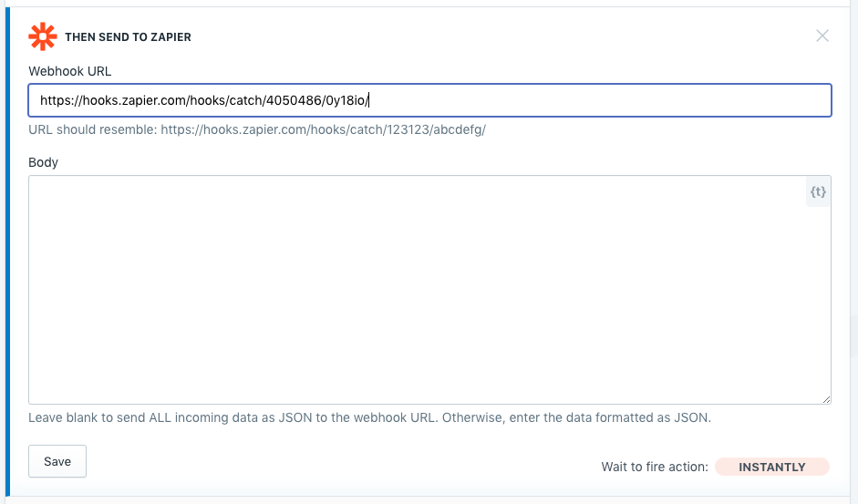The width and height of the screenshot is (858, 504).
Task: Place cursor on 4050486 in webhook URL
Action: pos(294,100)
